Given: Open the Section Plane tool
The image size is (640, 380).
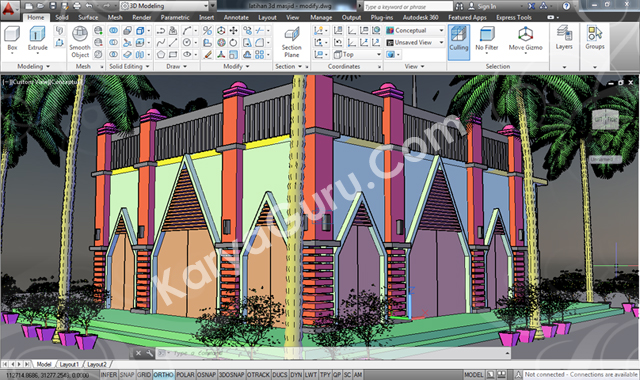Looking at the screenshot, I should [x=291, y=42].
